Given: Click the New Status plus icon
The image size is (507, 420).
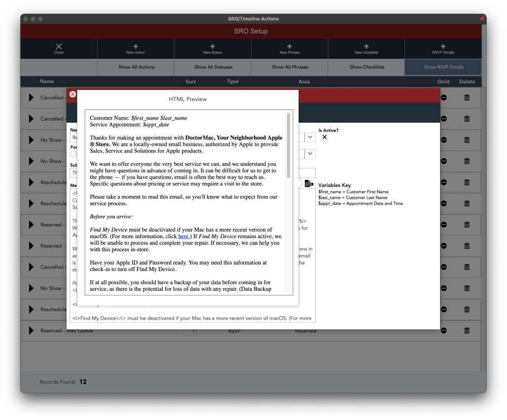Looking at the screenshot, I should pyautogui.click(x=212, y=47).
